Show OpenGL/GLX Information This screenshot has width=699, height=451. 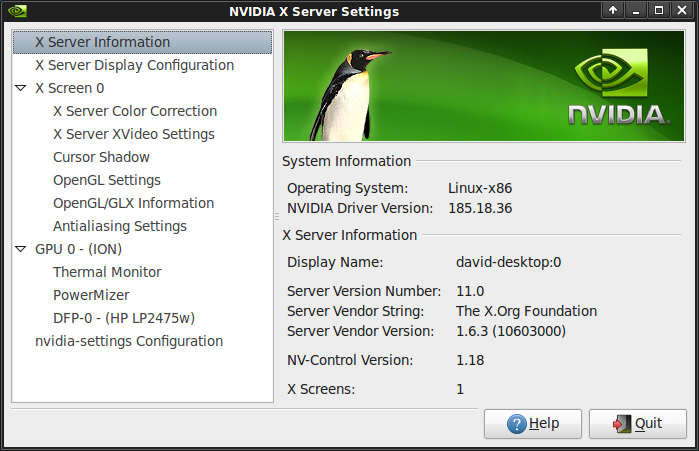(133, 203)
